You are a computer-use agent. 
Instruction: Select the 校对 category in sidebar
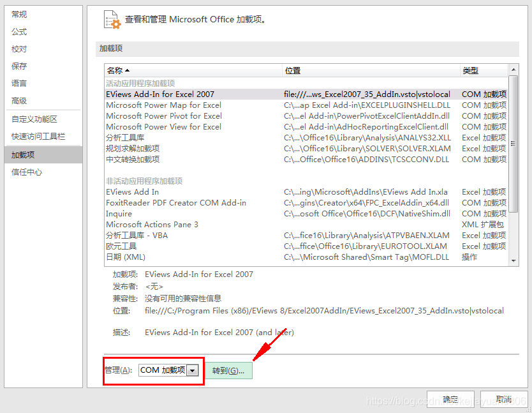pos(43,49)
